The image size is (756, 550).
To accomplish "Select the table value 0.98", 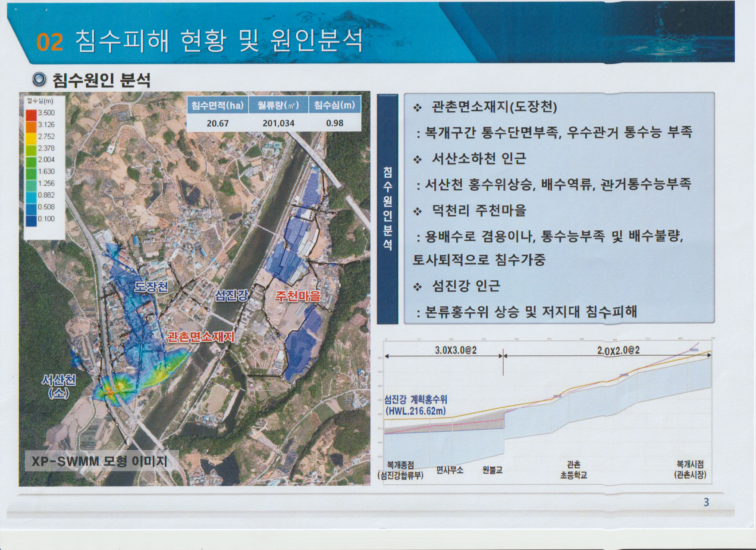I will point(335,123).
